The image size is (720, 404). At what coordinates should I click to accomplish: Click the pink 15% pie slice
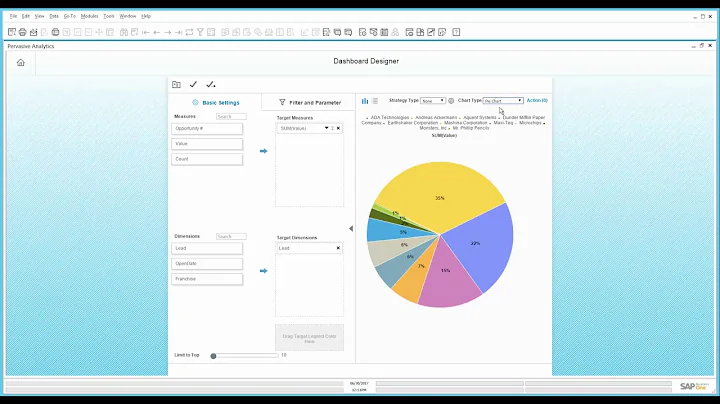click(448, 275)
